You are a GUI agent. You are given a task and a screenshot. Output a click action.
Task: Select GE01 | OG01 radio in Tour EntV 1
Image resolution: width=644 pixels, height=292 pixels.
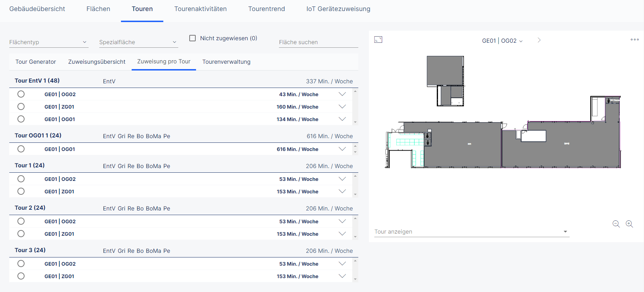[21, 119]
